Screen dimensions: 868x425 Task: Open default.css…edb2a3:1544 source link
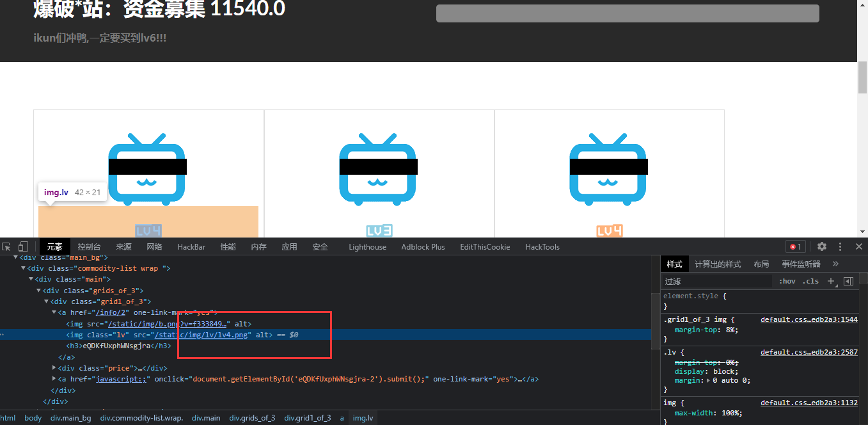pyautogui.click(x=809, y=319)
